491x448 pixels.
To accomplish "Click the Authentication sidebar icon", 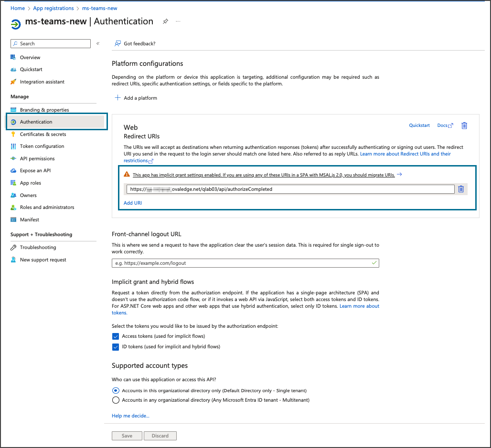I will pos(13,122).
